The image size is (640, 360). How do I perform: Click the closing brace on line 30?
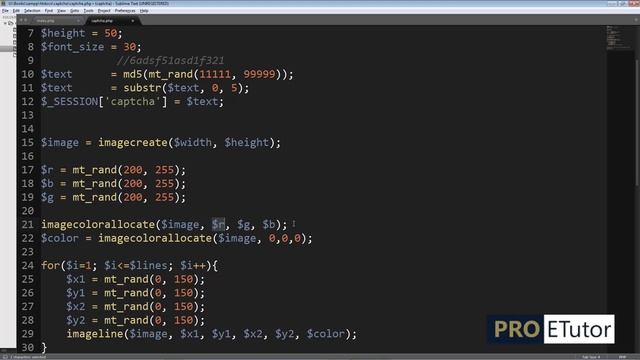(44, 348)
